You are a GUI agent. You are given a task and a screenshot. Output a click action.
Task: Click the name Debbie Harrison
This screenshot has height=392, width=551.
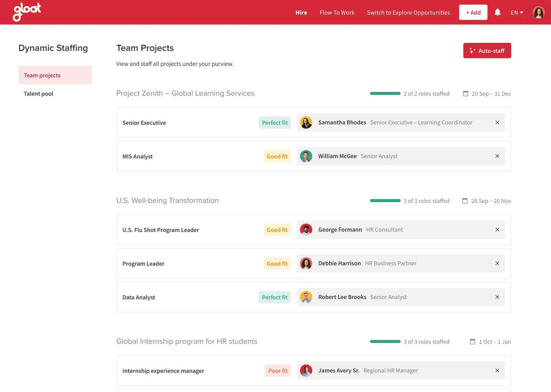339,263
